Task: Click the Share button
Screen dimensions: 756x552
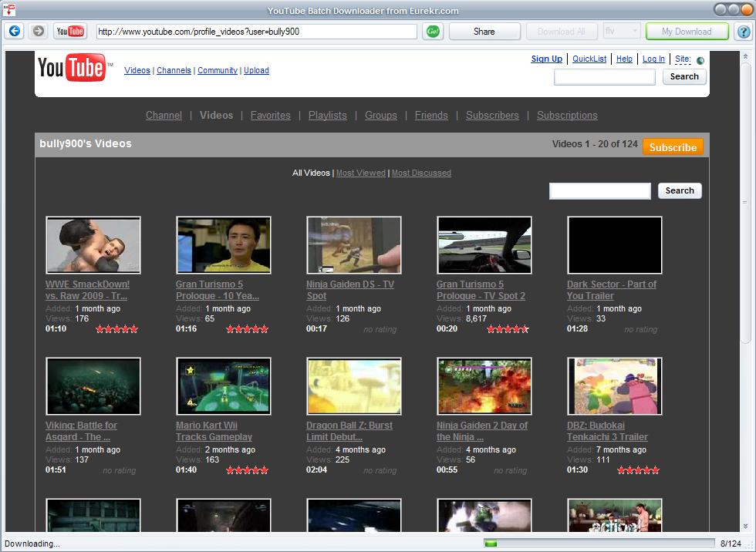Action: tap(484, 32)
